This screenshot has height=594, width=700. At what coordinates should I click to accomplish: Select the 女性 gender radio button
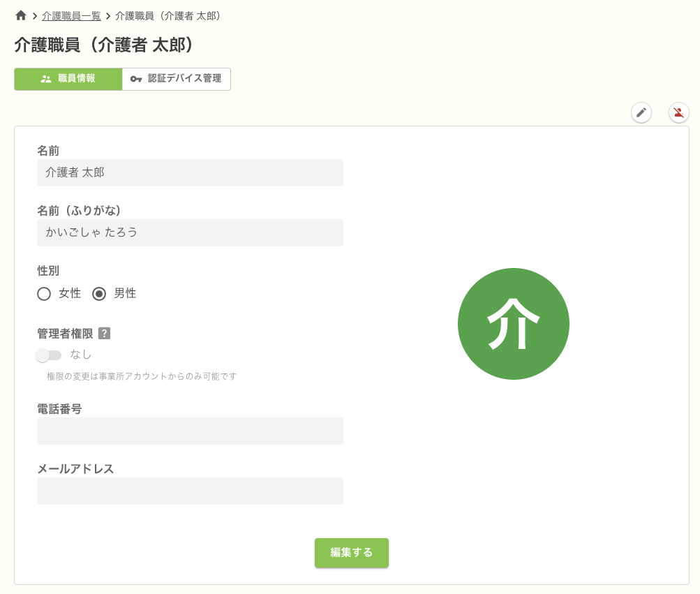click(44, 294)
